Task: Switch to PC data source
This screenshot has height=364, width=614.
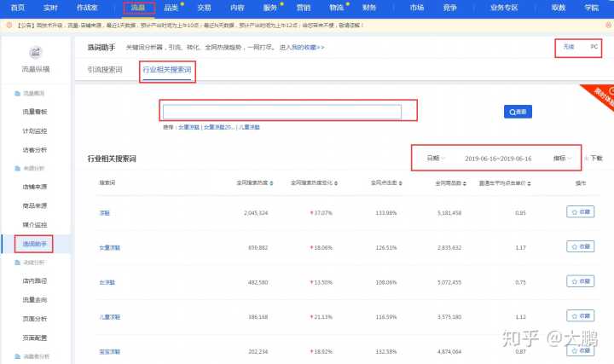Action: tap(594, 47)
